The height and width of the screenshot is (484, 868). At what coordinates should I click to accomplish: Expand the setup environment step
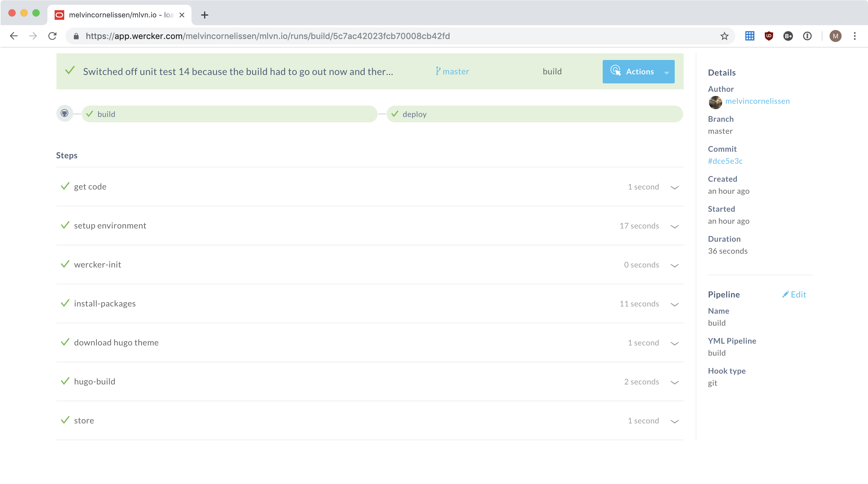pyautogui.click(x=674, y=226)
